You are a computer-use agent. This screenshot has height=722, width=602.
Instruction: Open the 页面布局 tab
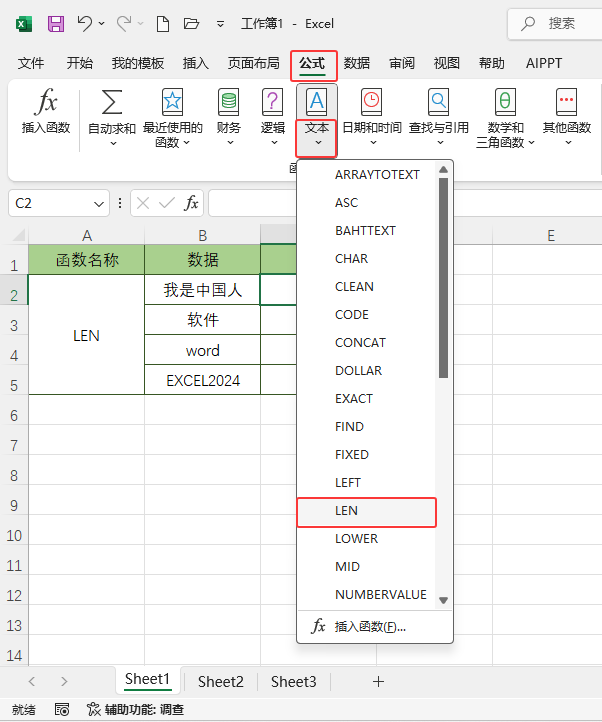[254, 63]
